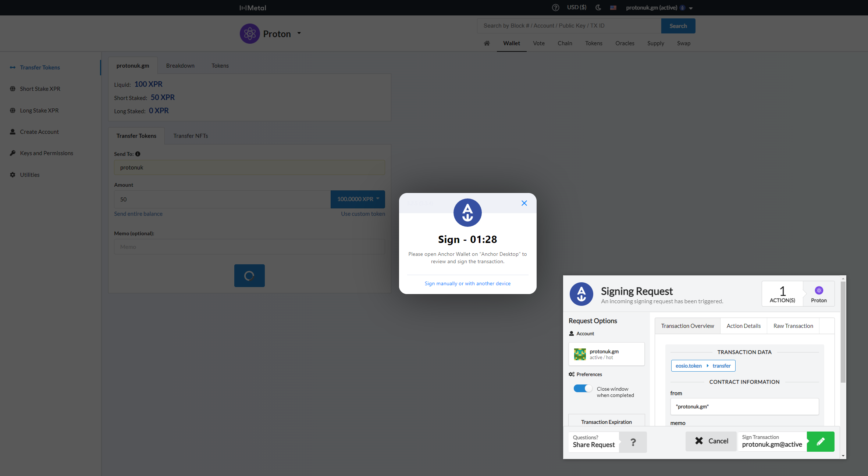Click the scrollbar down arrow in Anchor window
This screenshot has height=476, width=868.
pyautogui.click(x=843, y=456)
